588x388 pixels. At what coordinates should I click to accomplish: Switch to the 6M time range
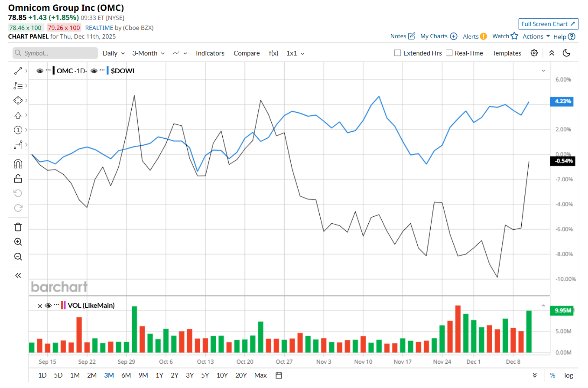[126, 375]
